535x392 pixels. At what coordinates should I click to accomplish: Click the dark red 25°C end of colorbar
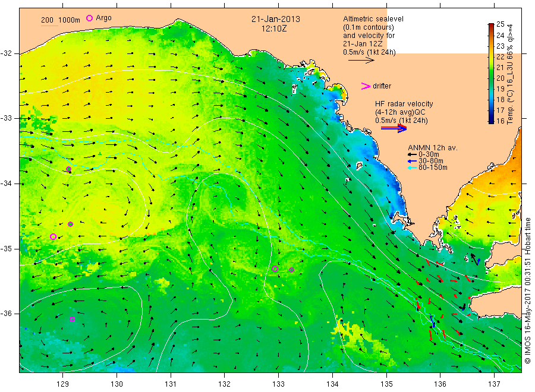[491, 26]
